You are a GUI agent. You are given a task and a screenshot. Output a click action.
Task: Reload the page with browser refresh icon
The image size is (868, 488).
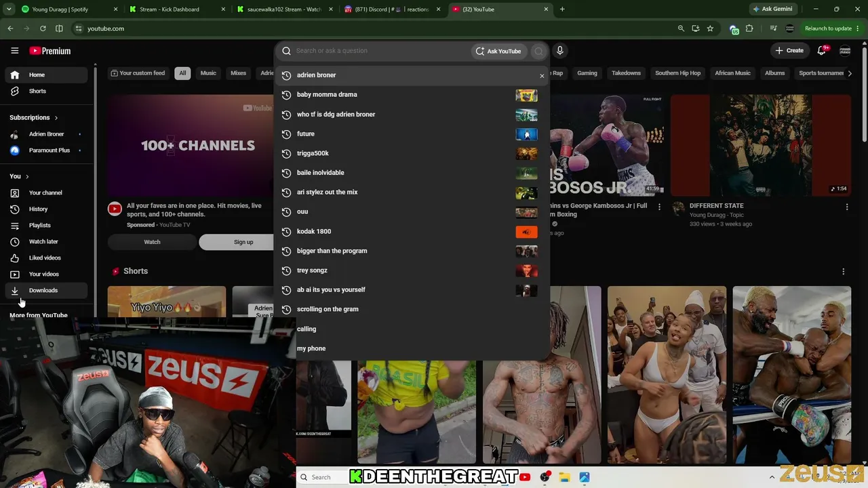43,28
